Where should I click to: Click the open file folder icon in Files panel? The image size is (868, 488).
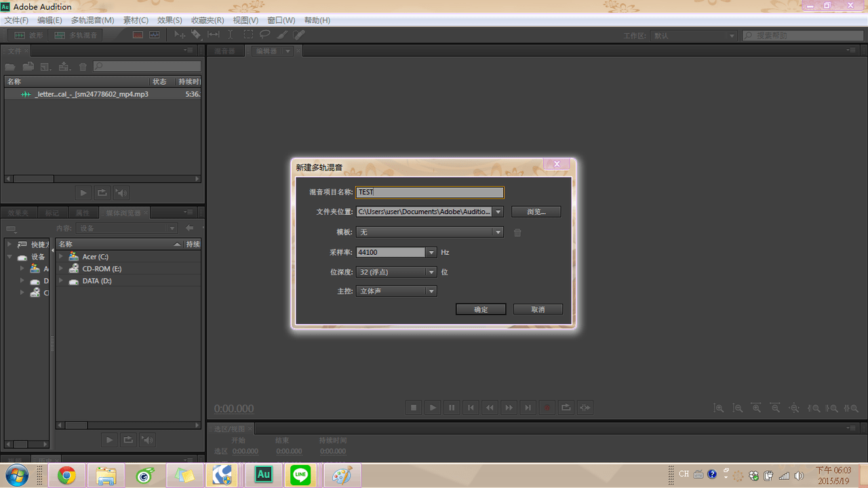(10, 66)
